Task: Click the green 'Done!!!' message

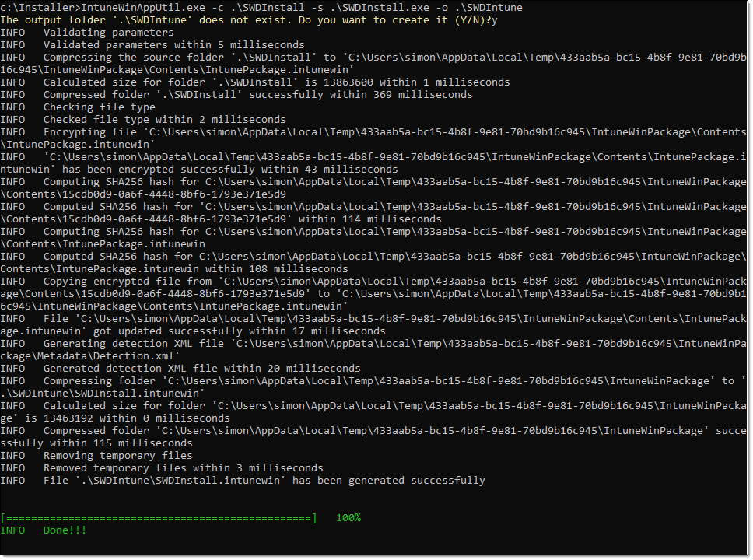Action: [x=65, y=530]
